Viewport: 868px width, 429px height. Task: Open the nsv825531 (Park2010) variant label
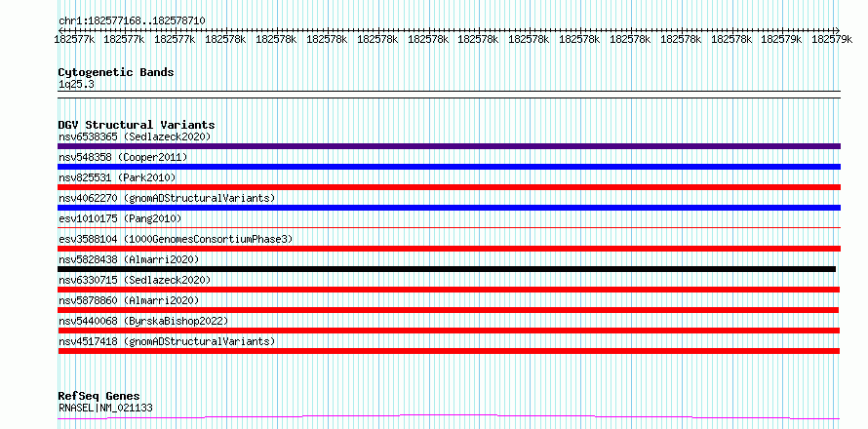click(117, 177)
